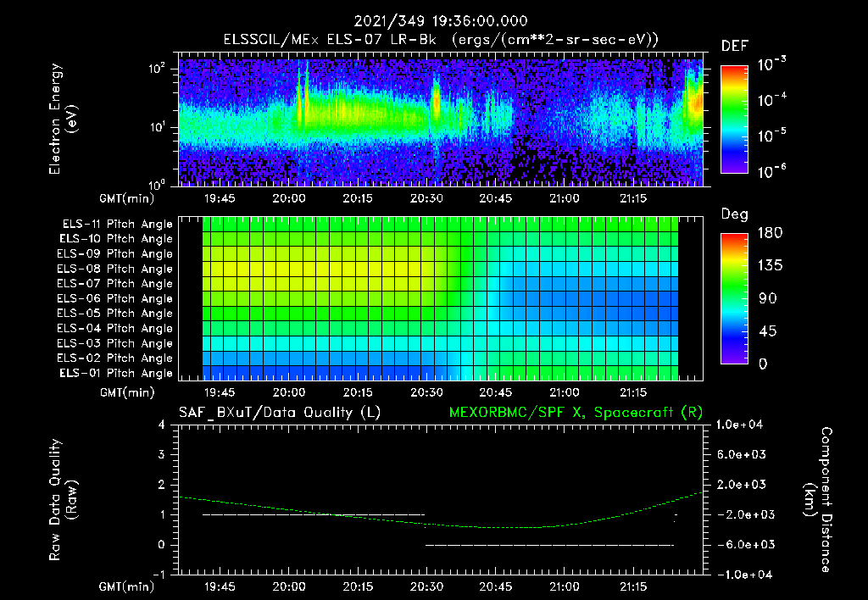
Task: Click GMT(min) label under data quality panel
Action: tap(126, 586)
